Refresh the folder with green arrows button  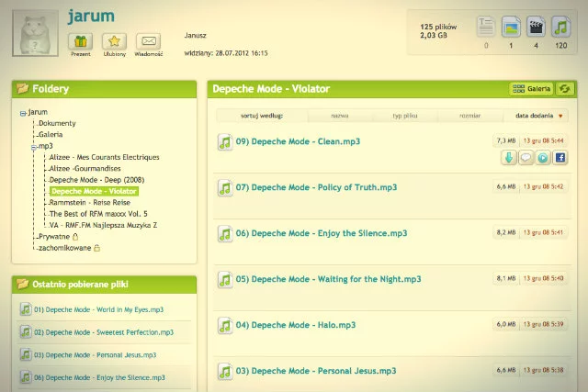pos(565,89)
